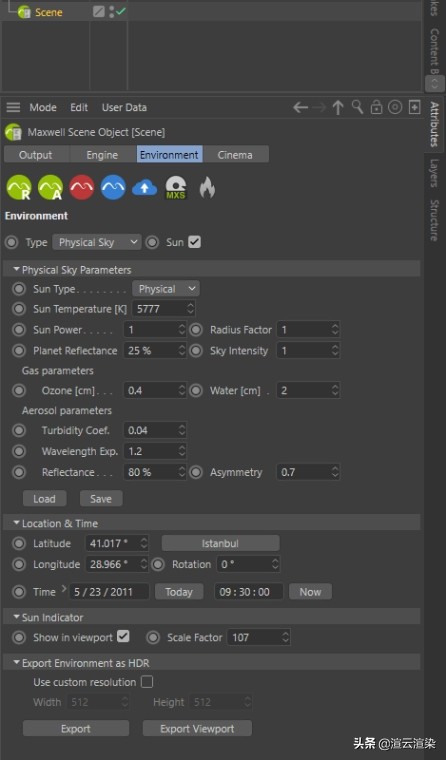Click Sun Temperature stepper arrows
Viewport: 446px width, 760px height.
[x=190, y=309]
